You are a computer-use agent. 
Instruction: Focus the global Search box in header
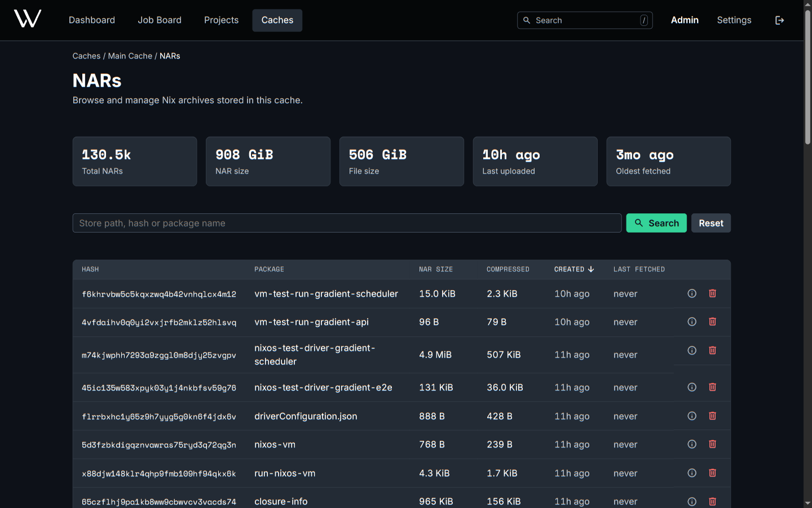coord(585,20)
